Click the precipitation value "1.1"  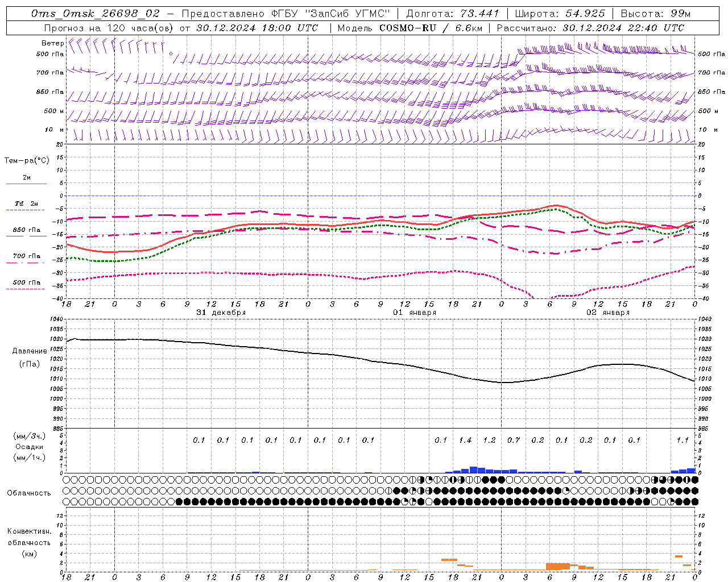(x=682, y=440)
